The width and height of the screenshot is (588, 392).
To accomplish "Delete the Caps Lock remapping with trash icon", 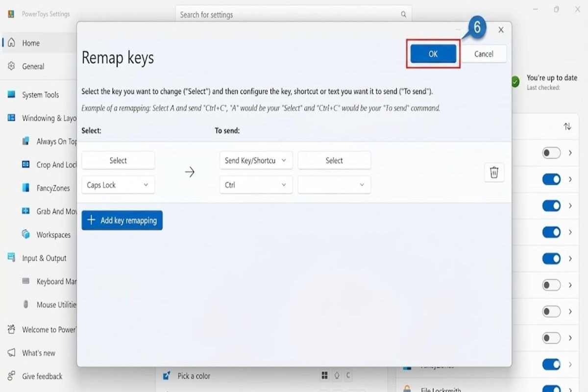I will [x=494, y=172].
